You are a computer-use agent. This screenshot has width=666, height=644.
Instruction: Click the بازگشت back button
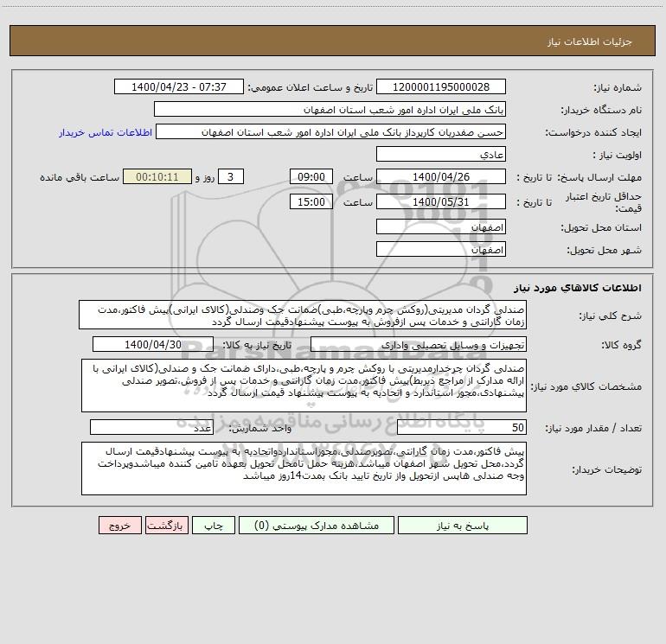pyautogui.click(x=166, y=525)
